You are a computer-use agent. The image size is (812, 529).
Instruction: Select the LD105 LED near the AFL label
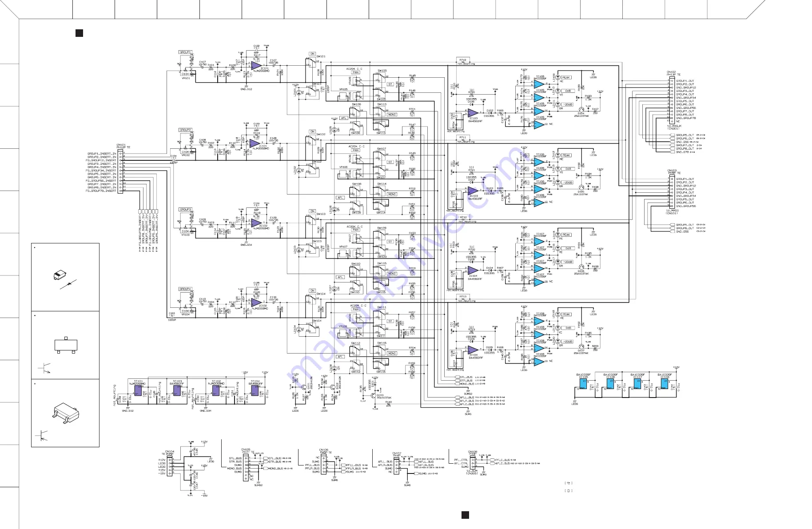(x=334, y=130)
